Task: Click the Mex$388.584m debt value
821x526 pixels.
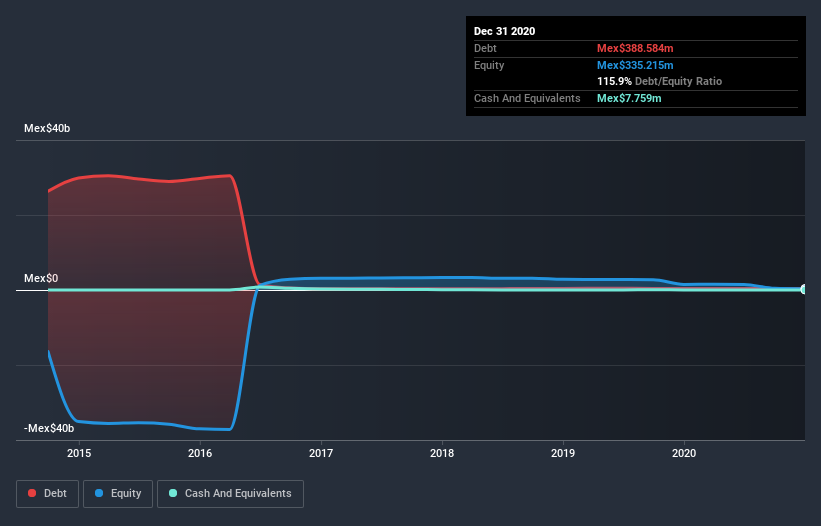Action: 635,48
